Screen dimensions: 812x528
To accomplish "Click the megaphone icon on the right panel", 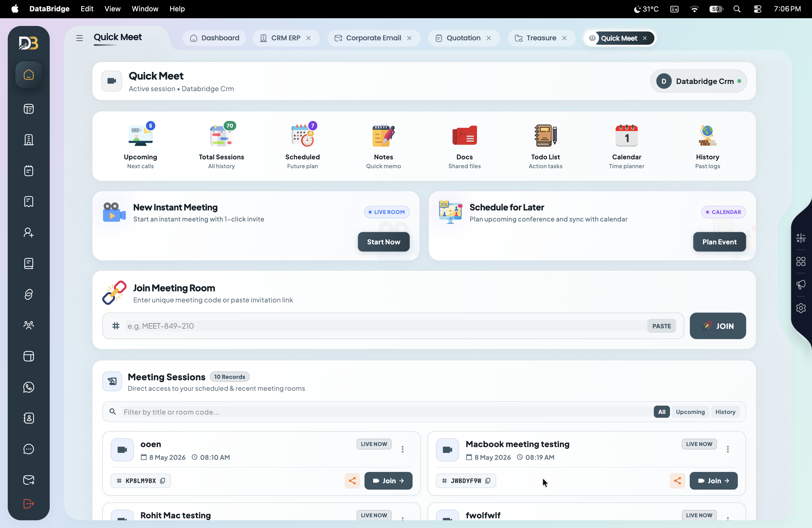I will [x=801, y=284].
